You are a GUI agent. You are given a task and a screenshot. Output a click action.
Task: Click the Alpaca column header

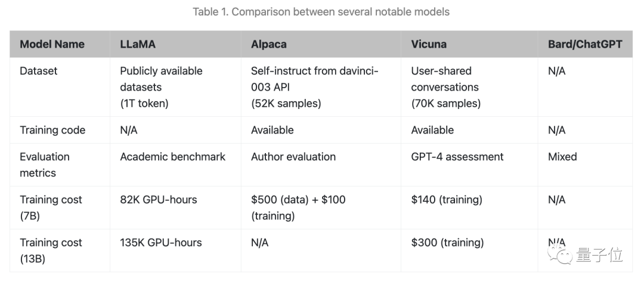[269, 44]
